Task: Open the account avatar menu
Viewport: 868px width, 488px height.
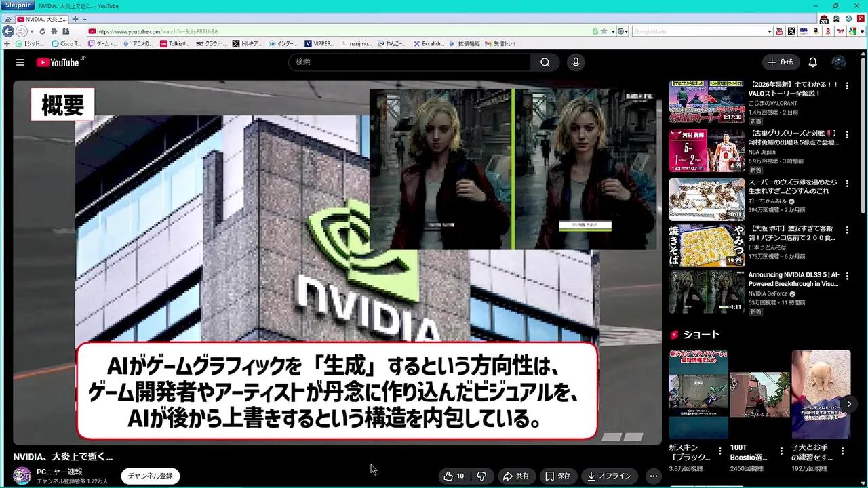Action: [839, 62]
